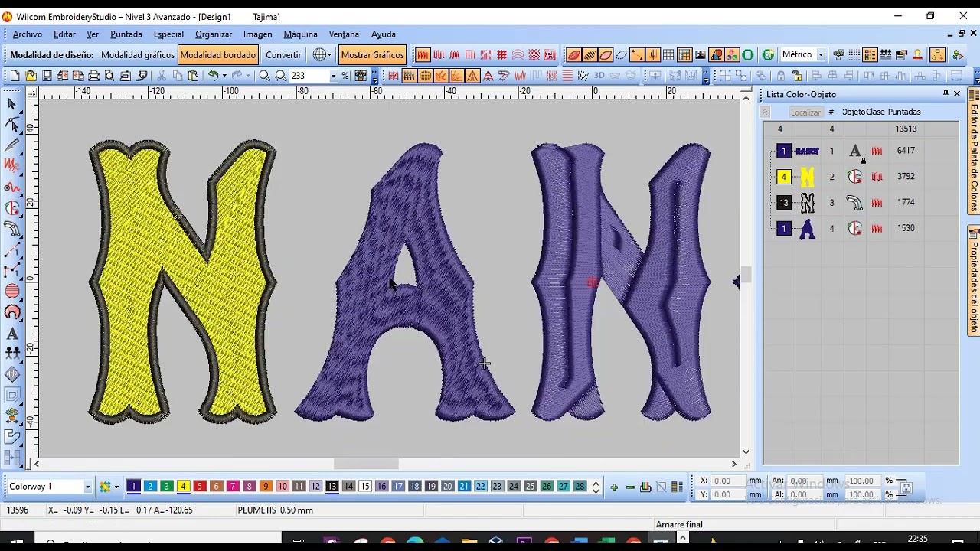This screenshot has height=551, width=980.
Task: Select the Complex Fill tool in toolbox
Action: pos(12,207)
